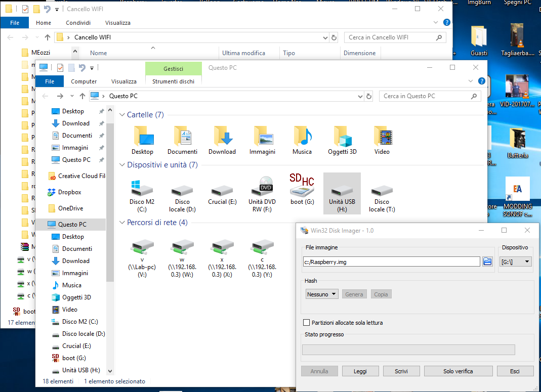
Task: Sort by Ultima modifica column in Cancello WIFI
Action: (x=243, y=53)
